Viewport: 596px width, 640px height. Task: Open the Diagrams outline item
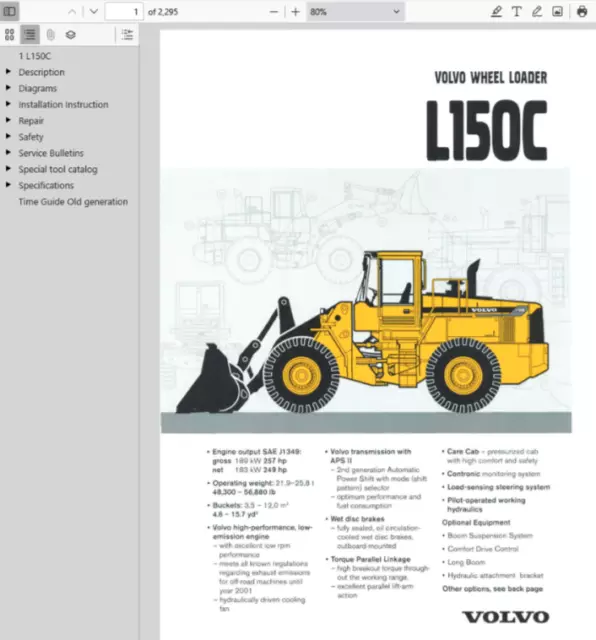pyautogui.click(x=38, y=89)
